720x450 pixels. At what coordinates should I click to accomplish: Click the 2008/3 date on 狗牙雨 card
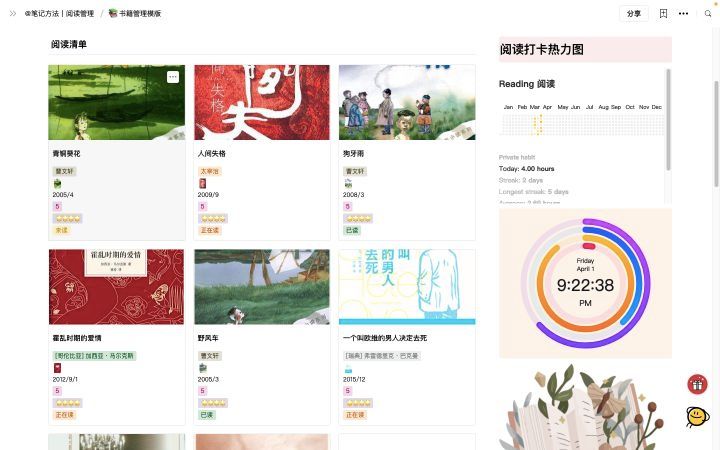coord(353,195)
